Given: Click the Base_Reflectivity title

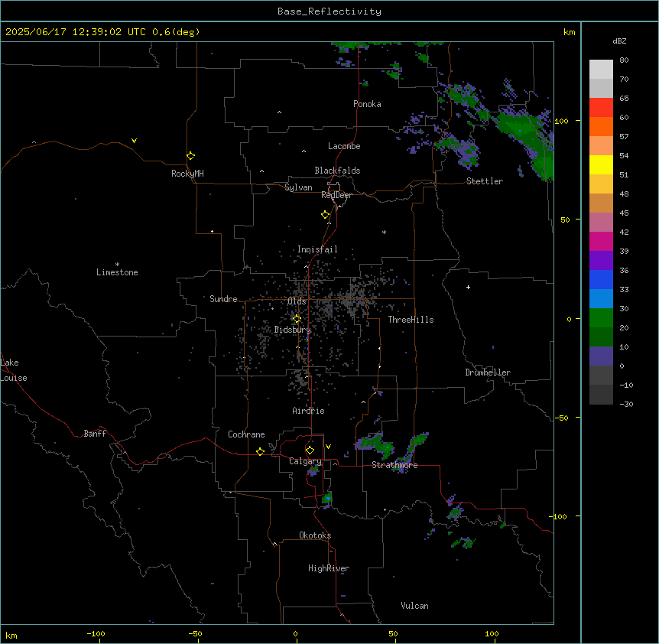Looking at the screenshot, I should [329, 11].
